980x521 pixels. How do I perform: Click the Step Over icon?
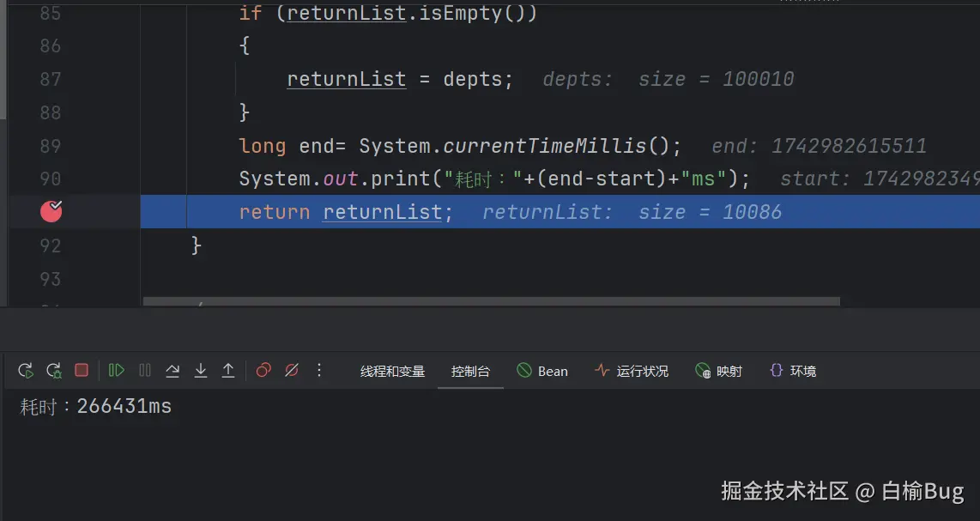point(173,370)
